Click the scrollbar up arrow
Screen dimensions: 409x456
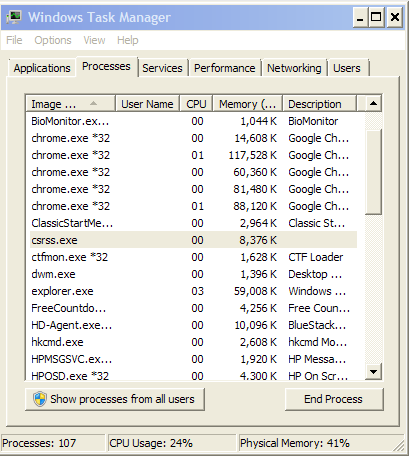coord(373,103)
